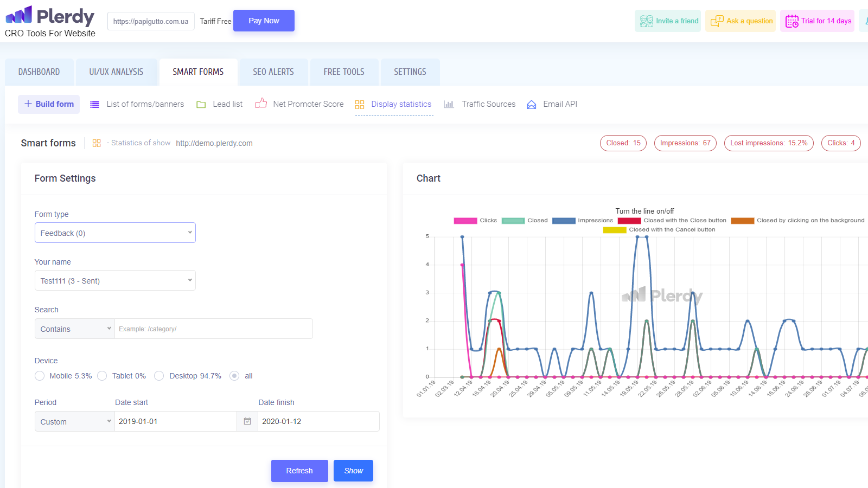Click the Lead list folder icon
This screenshot has height=488, width=868.
pyautogui.click(x=201, y=105)
